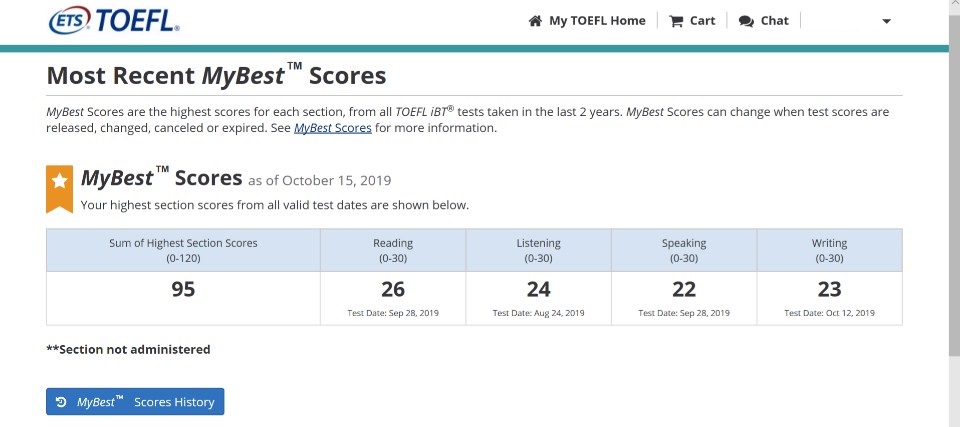This screenshot has width=960, height=427.
Task: Click the shopping cart icon
Action: point(676,21)
